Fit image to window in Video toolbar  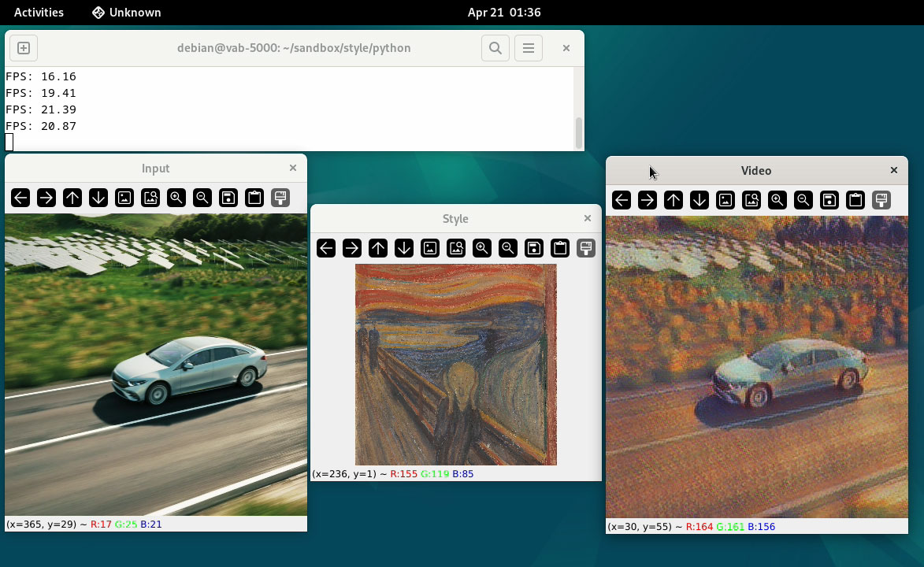751,200
